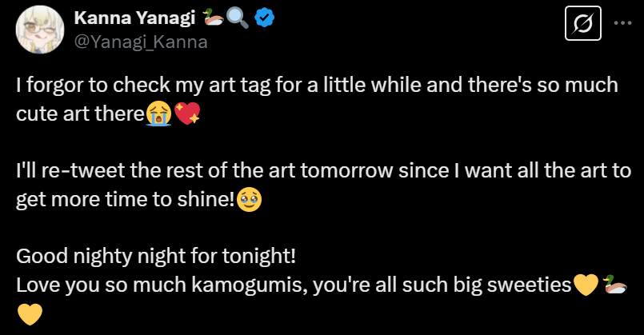Open the @Yanagi_Kanna handle link

coord(141,42)
